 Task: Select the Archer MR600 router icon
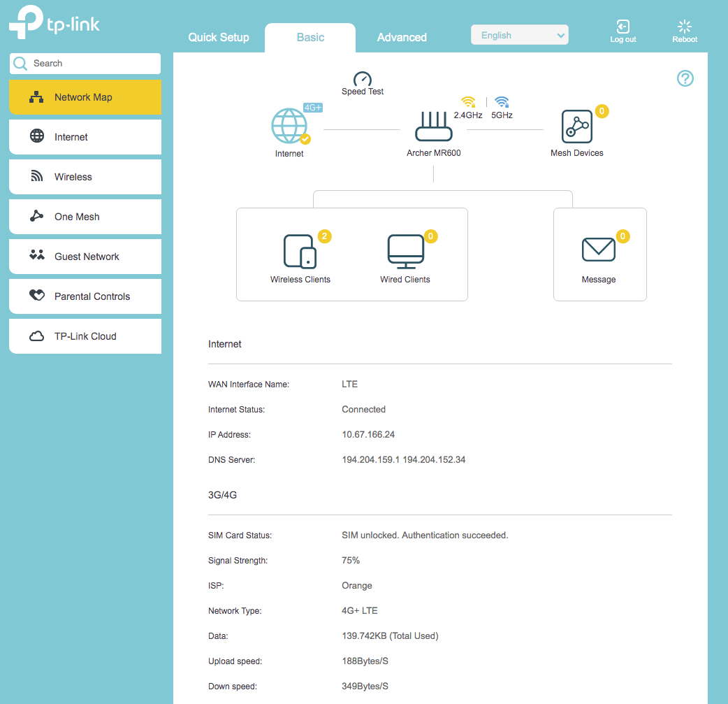point(433,126)
